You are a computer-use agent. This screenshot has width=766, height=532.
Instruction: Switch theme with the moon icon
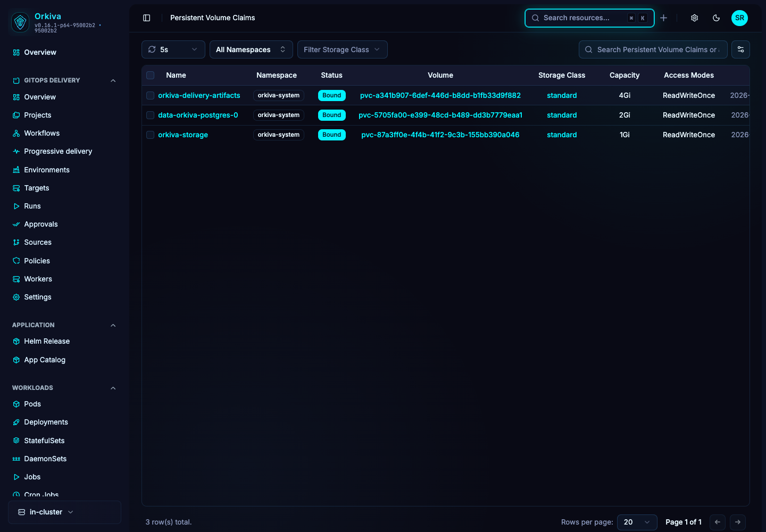(716, 18)
